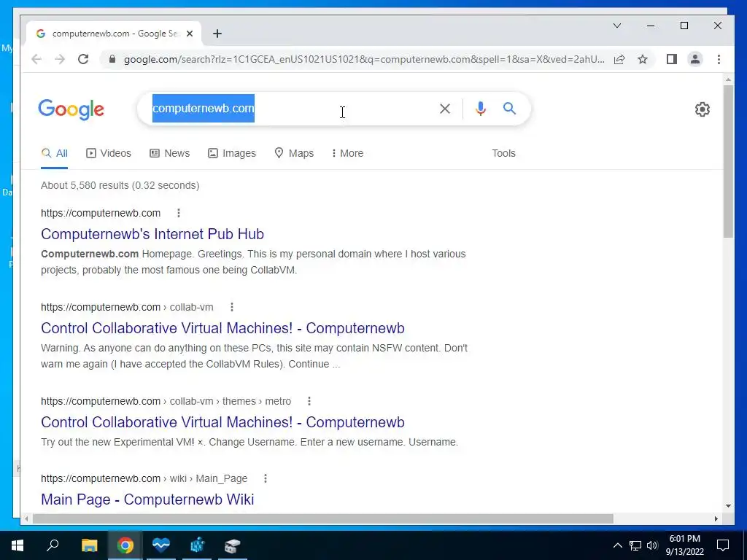Expand the More search options

tap(348, 153)
